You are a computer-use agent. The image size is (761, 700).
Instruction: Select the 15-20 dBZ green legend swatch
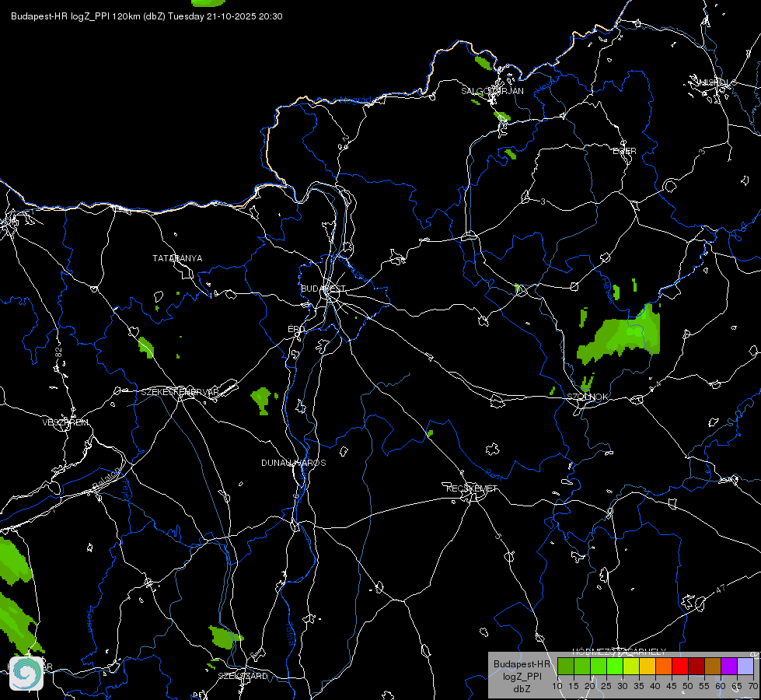[x=582, y=666]
